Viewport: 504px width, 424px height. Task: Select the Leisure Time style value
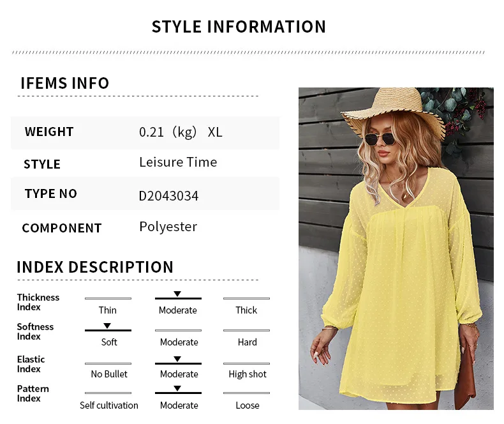click(x=178, y=162)
